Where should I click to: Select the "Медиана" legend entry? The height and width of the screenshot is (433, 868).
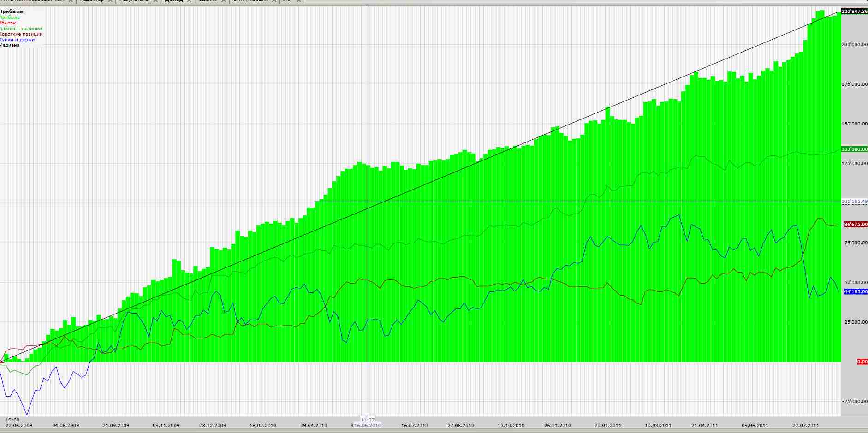click(10, 45)
